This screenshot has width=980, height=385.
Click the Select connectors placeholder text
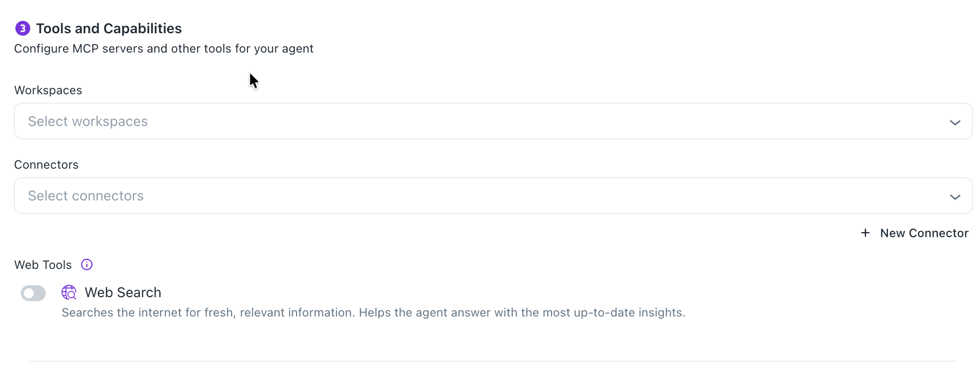pos(86,196)
